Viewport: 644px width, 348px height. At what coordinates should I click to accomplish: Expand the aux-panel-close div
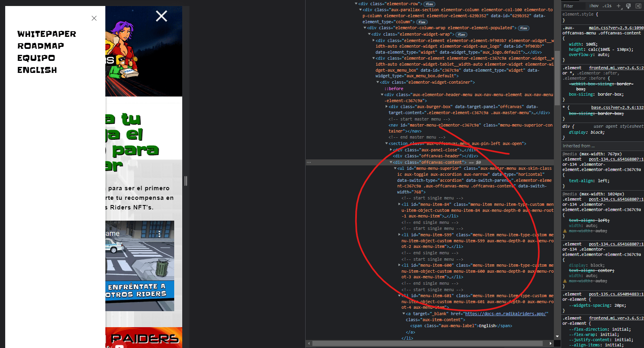coord(391,150)
